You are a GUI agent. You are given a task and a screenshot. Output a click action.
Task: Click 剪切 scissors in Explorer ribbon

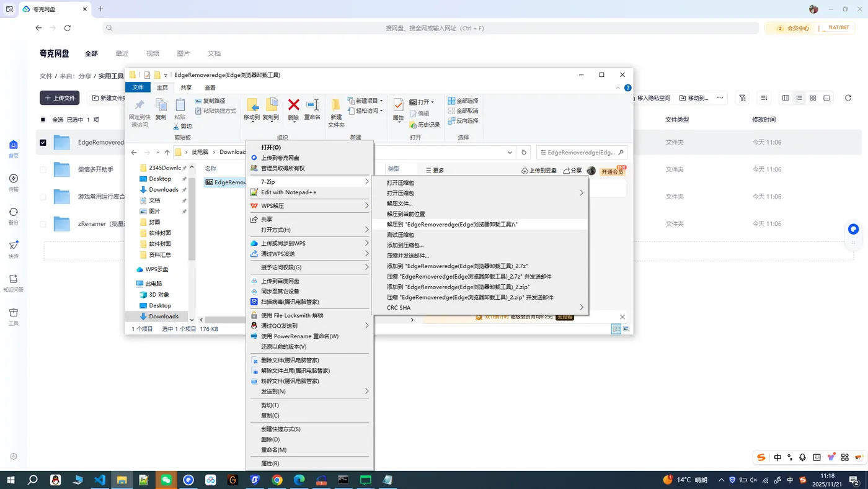pos(182,126)
